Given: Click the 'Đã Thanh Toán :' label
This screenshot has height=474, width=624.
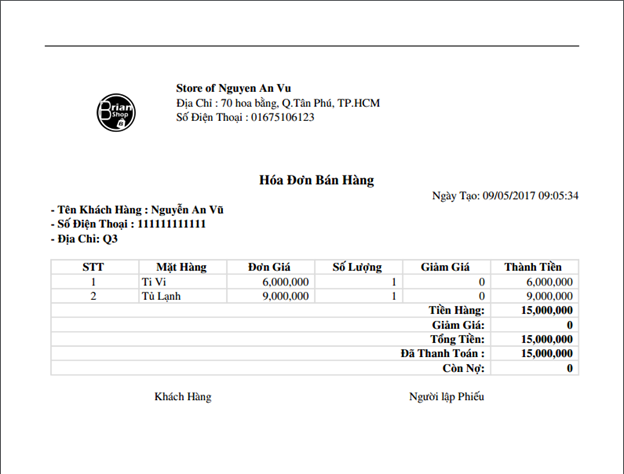Looking at the screenshot, I should coord(443,353).
